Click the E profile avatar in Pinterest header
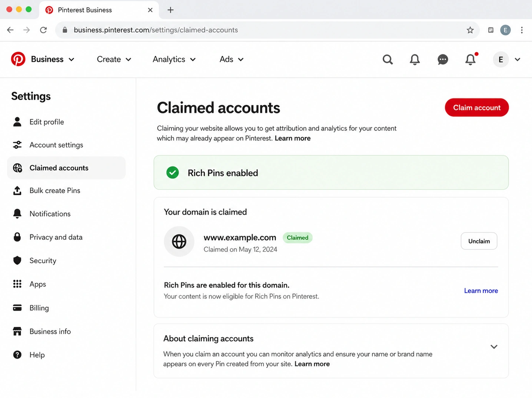Screen dimensions: 532x398 [x=501, y=59]
